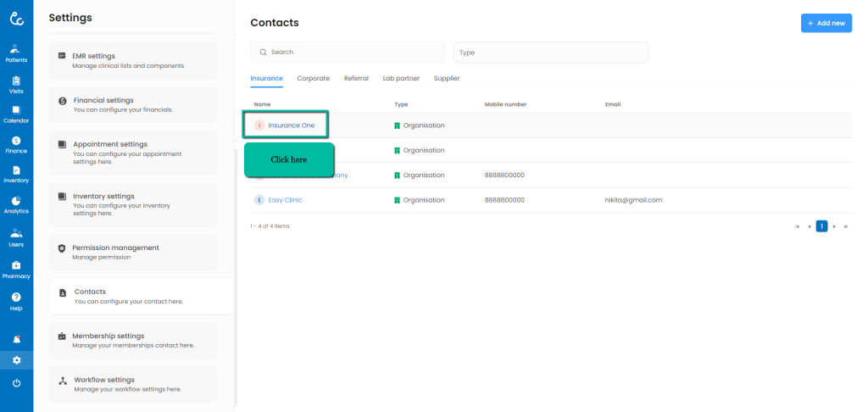
Task: Click the power logout icon
Action: (x=16, y=383)
